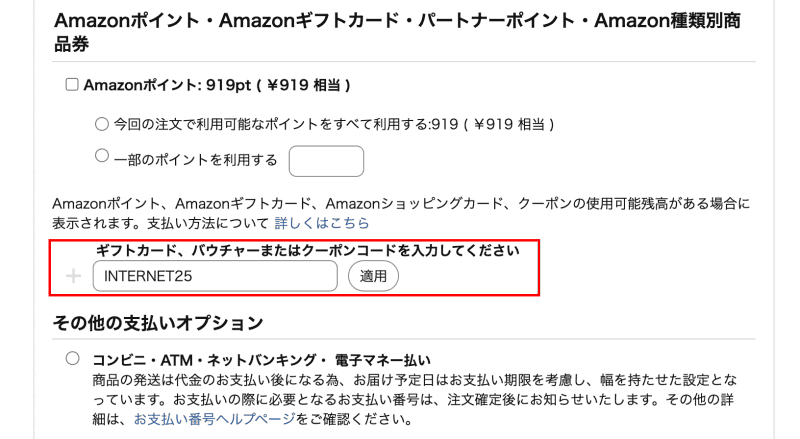Click the partial points amount input box
Image resolution: width=800 pixels, height=439 pixels.
pyautogui.click(x=325, y=160)
